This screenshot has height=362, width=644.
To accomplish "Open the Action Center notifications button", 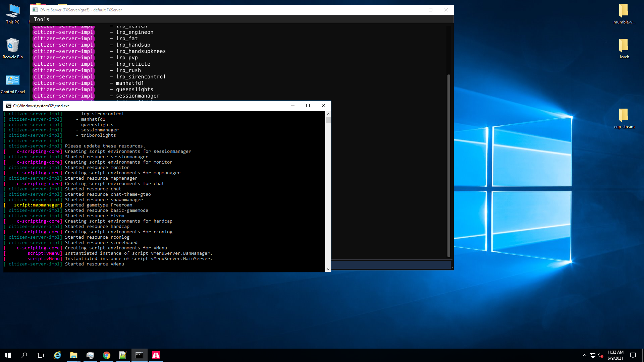I will pos(633,355).
